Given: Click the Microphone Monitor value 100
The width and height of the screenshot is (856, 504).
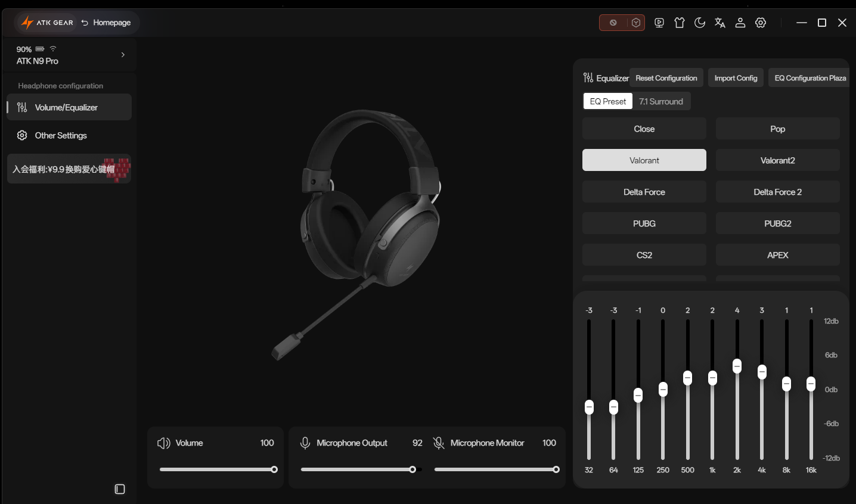Looking at the screenshot, I should (549, 443).
